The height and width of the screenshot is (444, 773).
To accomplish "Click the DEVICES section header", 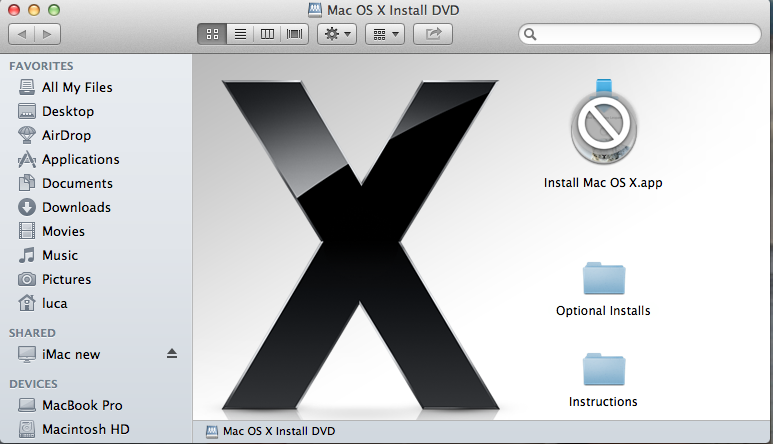I will click(x=34, y=384).
